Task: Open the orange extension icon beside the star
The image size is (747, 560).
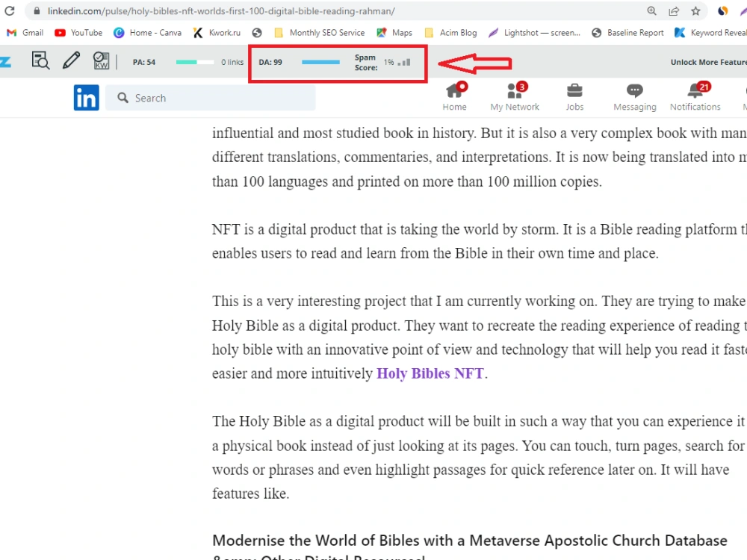Action: tap(722, 11)
